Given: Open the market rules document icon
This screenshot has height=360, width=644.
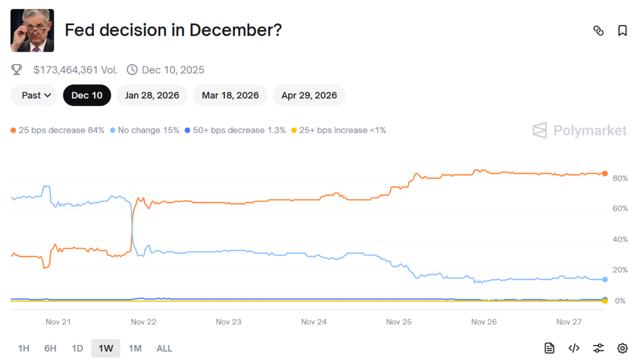Looking at the screenshot, I should click(549, 348).
